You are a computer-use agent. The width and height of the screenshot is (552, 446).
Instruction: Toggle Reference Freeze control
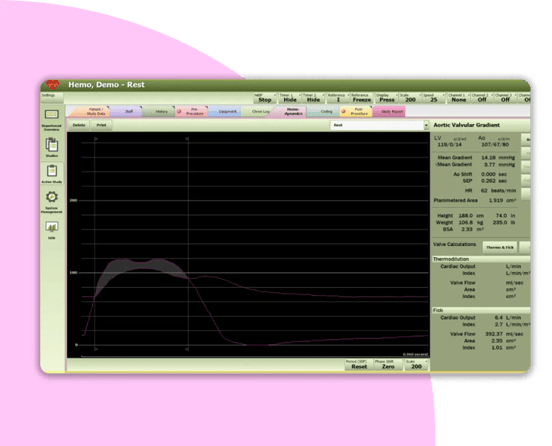tap(361, 98)
